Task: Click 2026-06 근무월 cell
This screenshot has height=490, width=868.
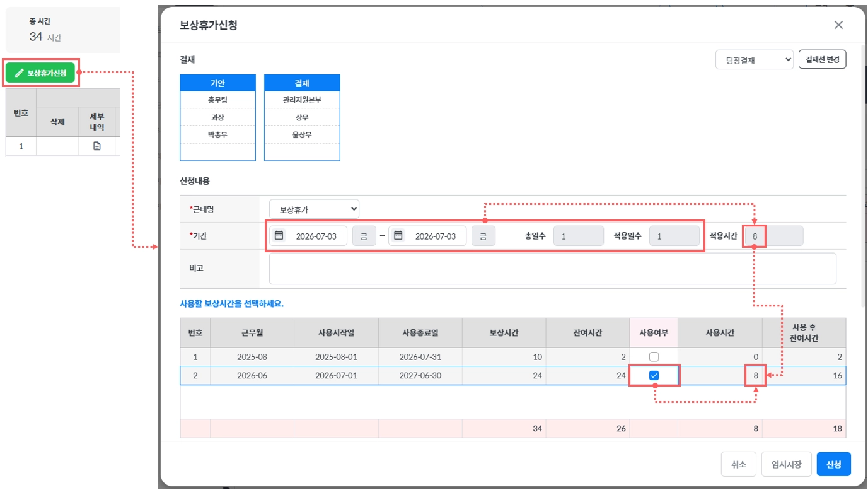Action: (x=252, y=376)
